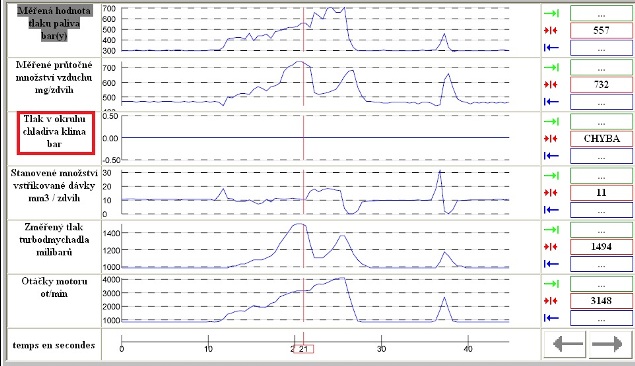
Task: Click green start-marker arrow in turbo pressure row
Action: pos(551,230)
